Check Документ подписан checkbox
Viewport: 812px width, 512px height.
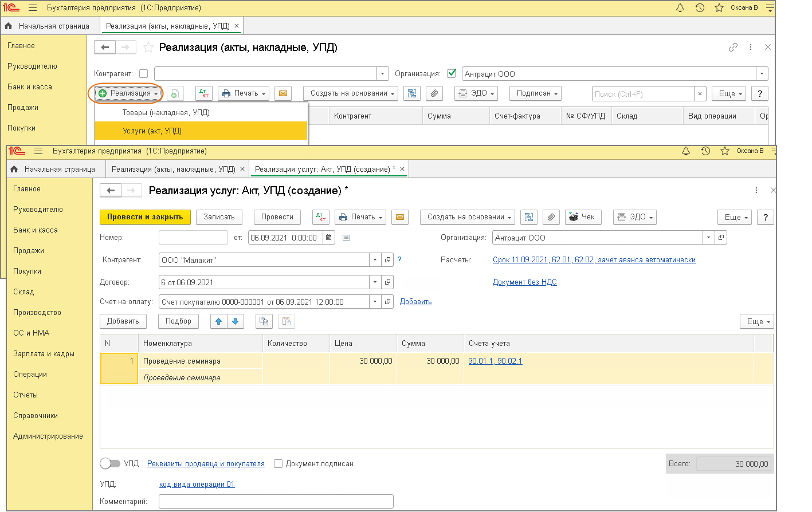(x=278, y=464)
